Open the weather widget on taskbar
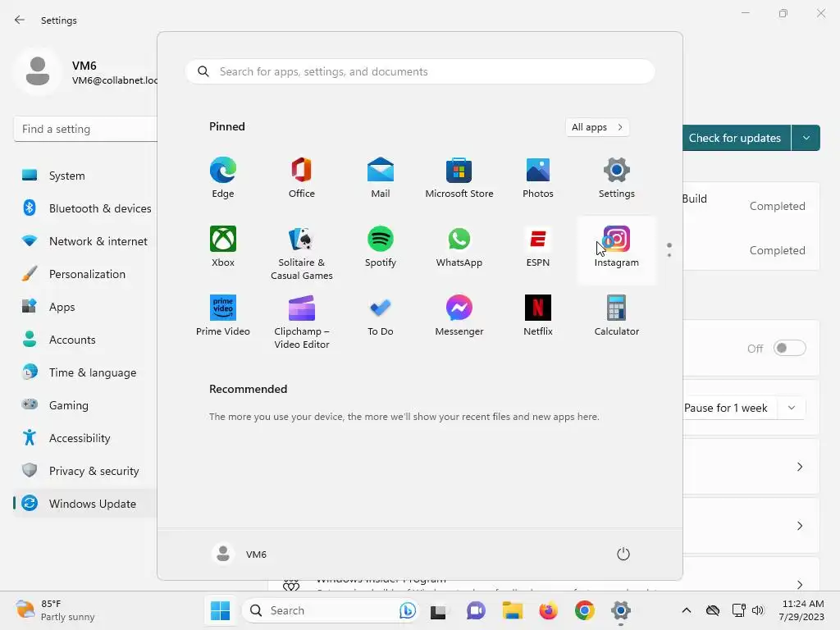Screen dimensions: 840x630 pyautogui.click(x=56, y=610)
